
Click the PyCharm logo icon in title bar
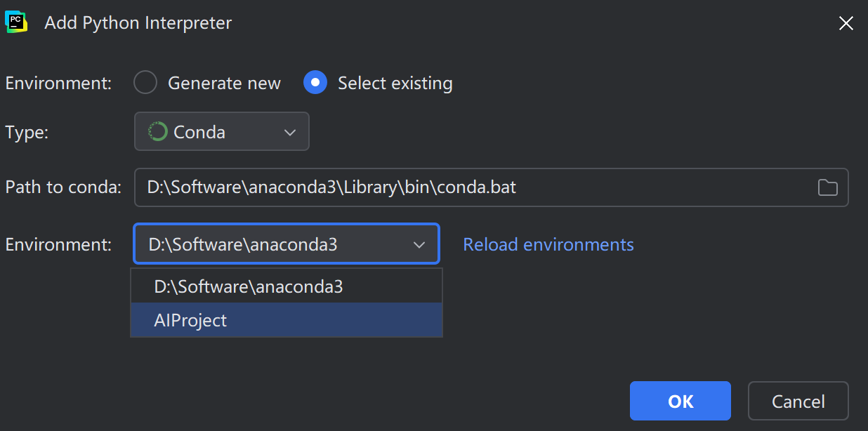coord(16,22)
